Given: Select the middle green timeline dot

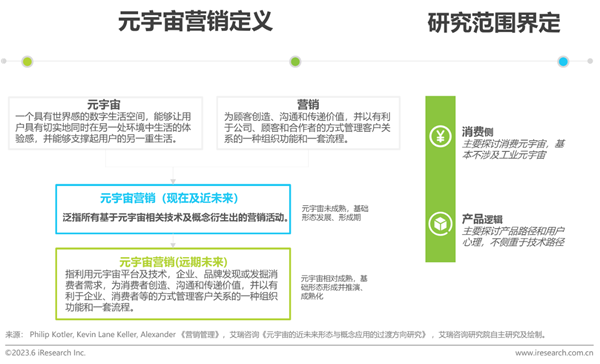Looking at the screenshot, I should tap(295, 61).
